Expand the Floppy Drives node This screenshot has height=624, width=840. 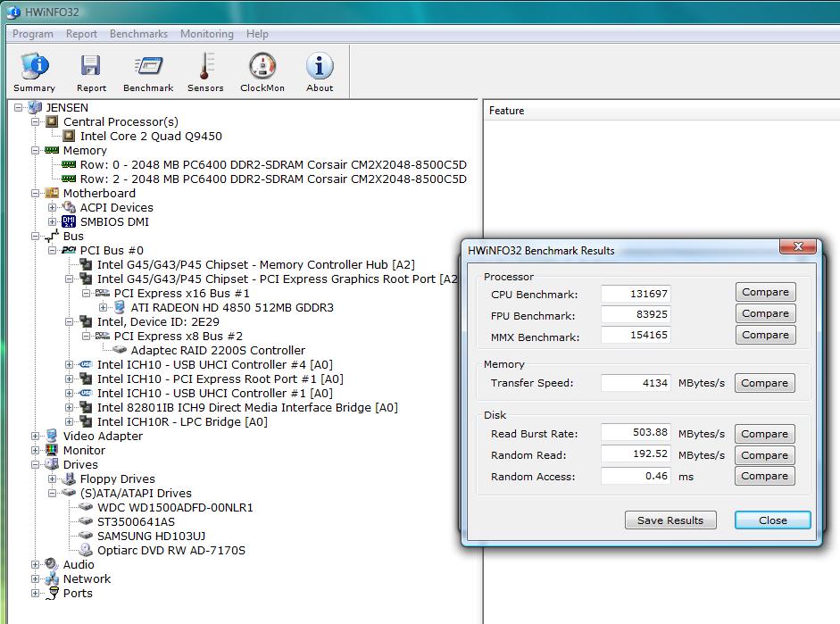point(52,478)
